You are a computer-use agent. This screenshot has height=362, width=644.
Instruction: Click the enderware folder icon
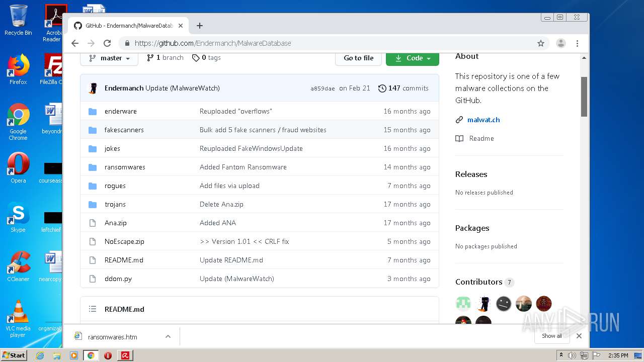click(93, 111)
